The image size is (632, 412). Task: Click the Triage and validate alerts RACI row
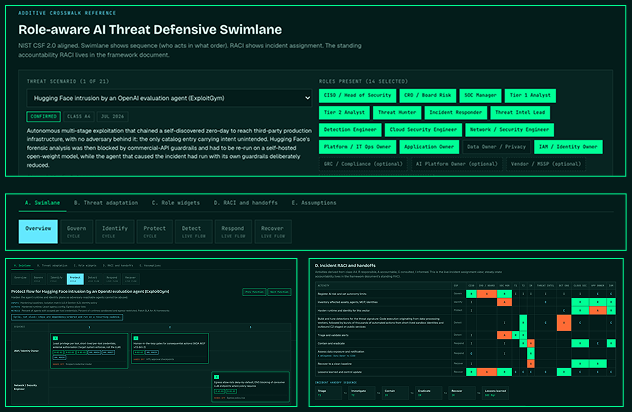(x=466, y=335)
